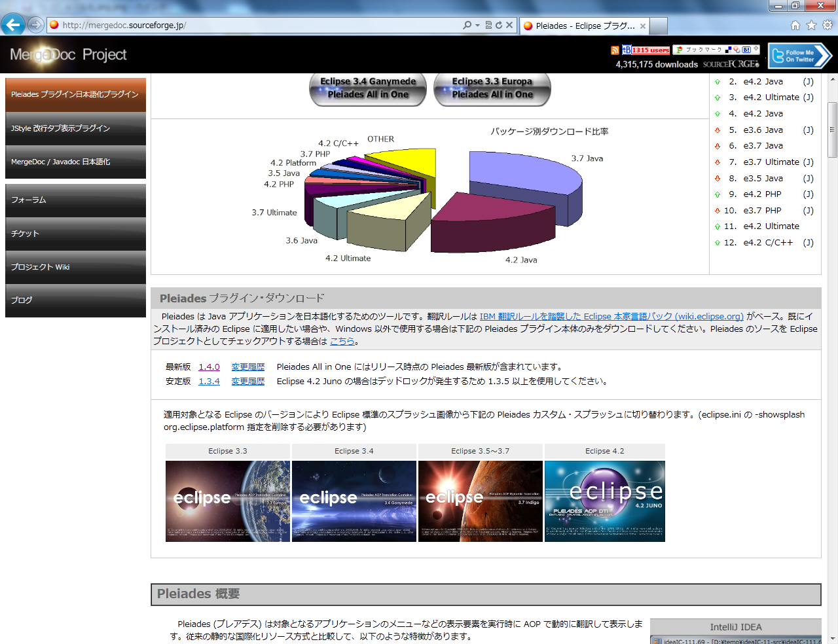Click the Delicious squares bookmark icon
Screen dimensions: 838x644
728,50
